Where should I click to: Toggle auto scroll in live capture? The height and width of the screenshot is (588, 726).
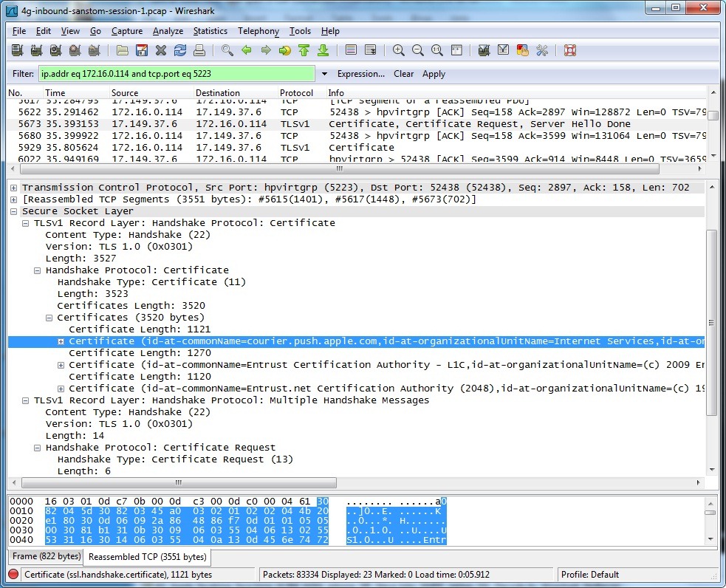pos(371,50)
